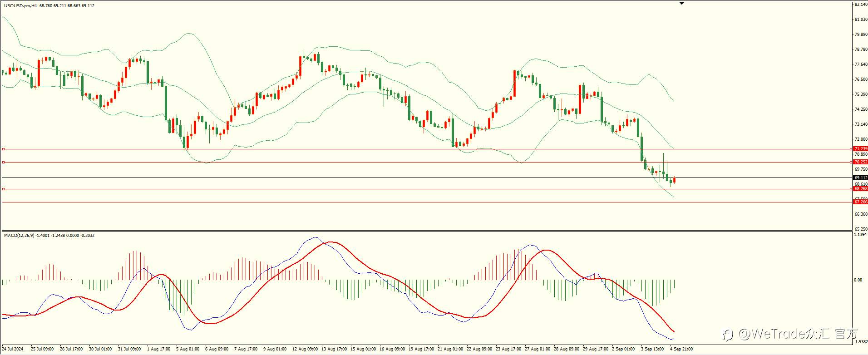
Task: Click the USOUSD.pro,H4 chart title text
Action: (x=20, y=6)
